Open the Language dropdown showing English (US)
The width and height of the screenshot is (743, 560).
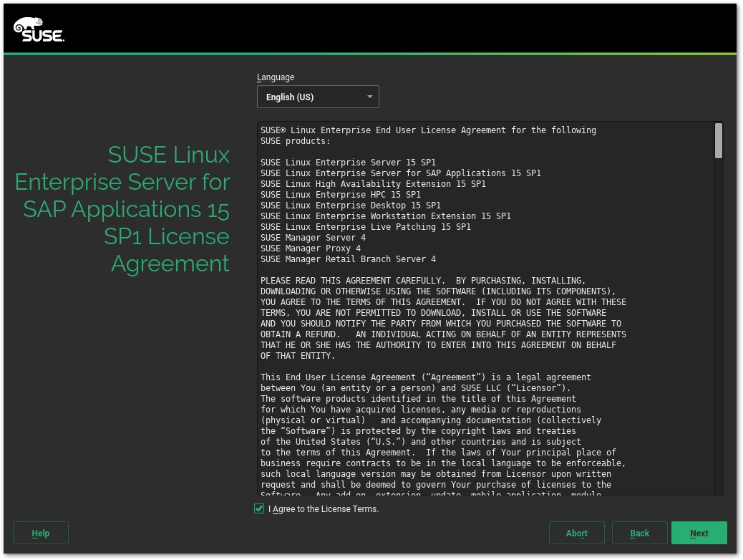[x=318, y=97]
